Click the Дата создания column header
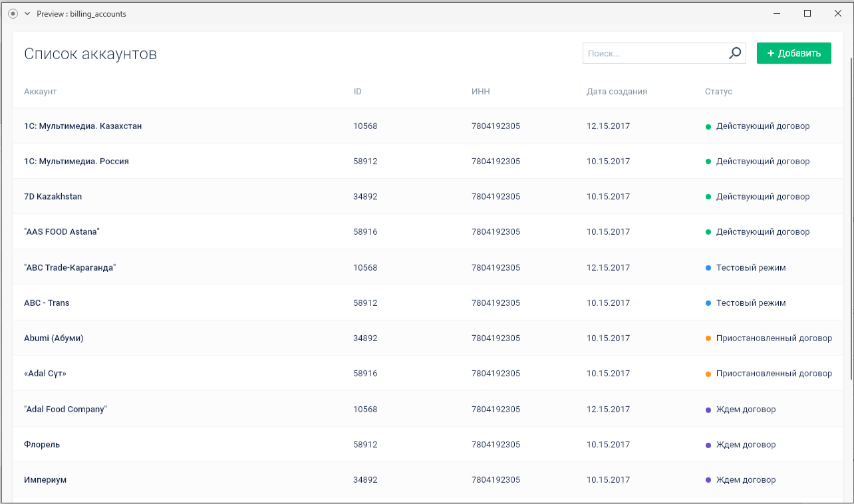854x504 pixels. 617,91
